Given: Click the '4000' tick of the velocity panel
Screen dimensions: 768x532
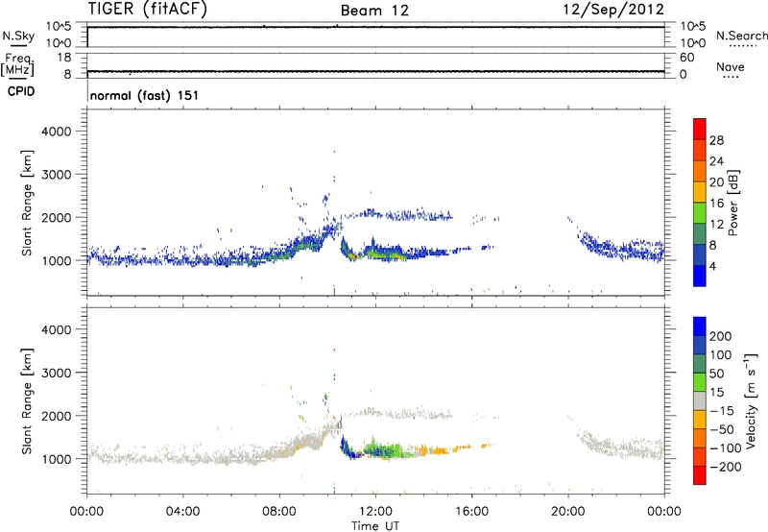Looking at the screenshot, I should click(x=57, y=329).
